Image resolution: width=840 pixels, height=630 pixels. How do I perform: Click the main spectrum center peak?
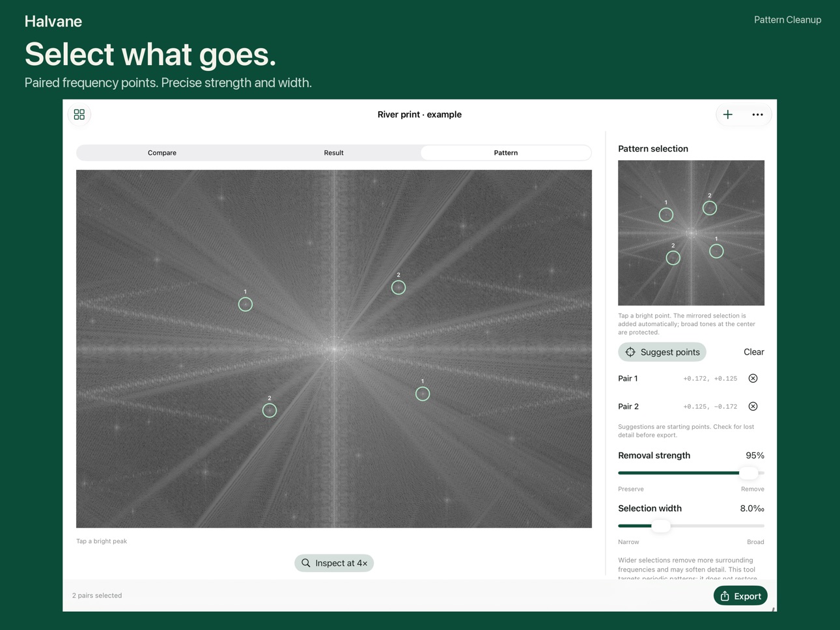(335, 349)
